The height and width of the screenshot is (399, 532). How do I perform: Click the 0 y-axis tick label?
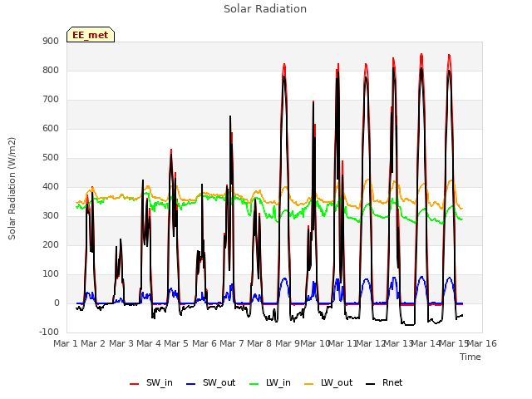point(57,303)
